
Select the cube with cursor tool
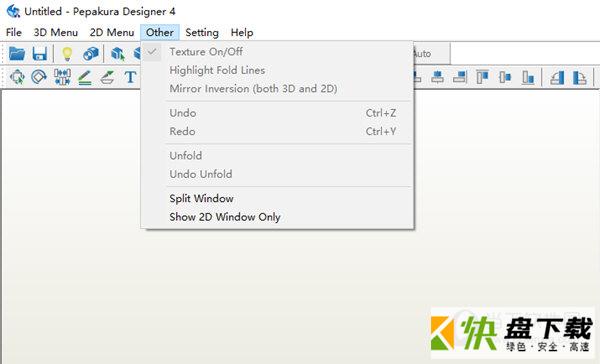tap(118, 54)
